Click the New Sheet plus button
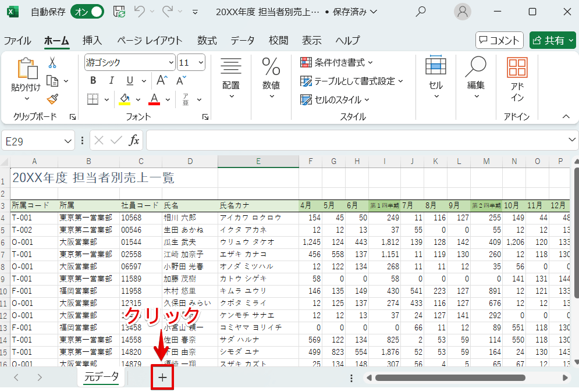 tap(162, 377)
